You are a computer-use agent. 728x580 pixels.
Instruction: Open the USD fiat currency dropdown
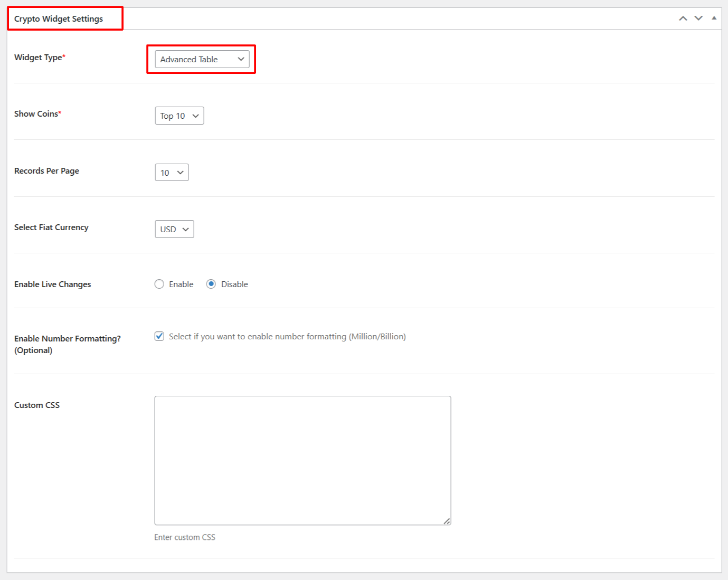[x=174, y=230]
